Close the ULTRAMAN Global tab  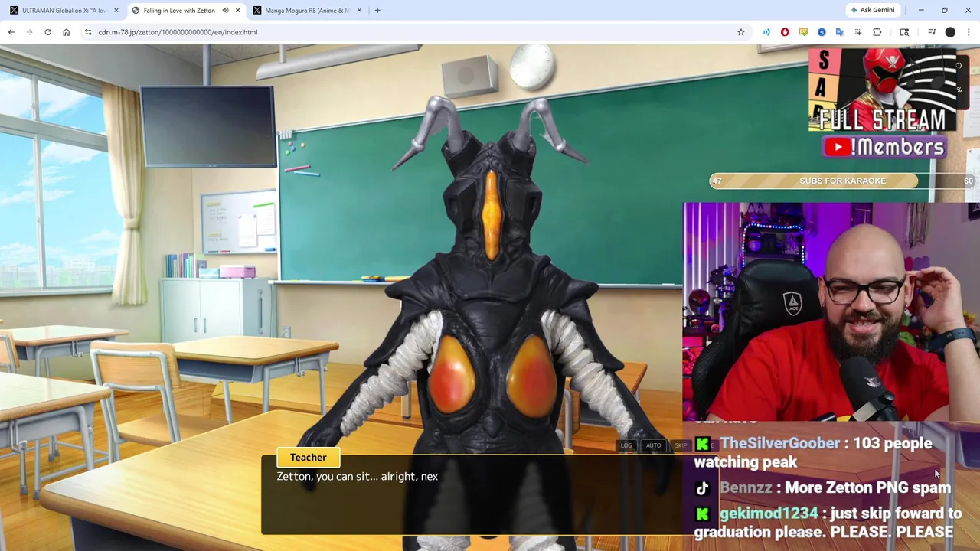click(x=116, y=11)
